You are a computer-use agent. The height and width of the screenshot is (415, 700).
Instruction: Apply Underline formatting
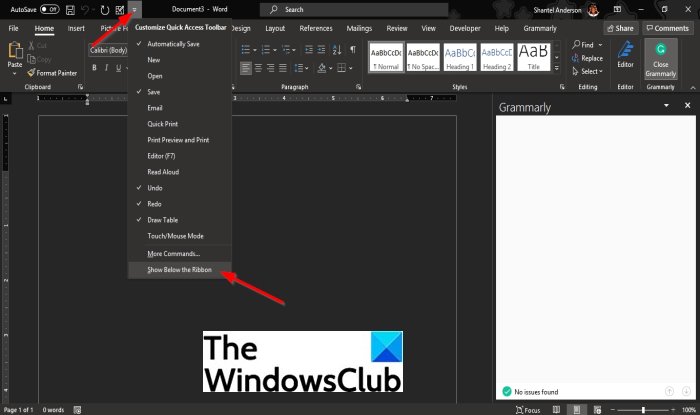pos(118,68)
